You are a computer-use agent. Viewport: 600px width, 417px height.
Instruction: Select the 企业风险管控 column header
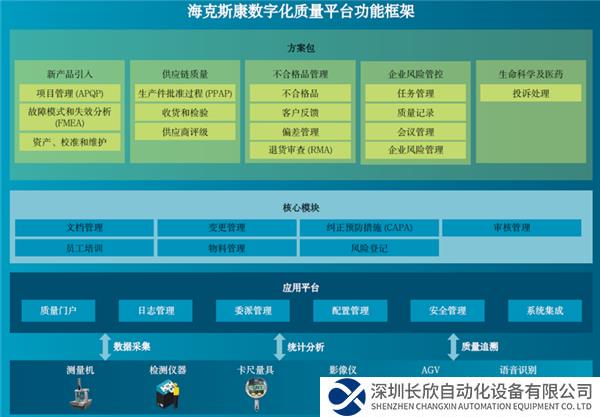(414, 73)
